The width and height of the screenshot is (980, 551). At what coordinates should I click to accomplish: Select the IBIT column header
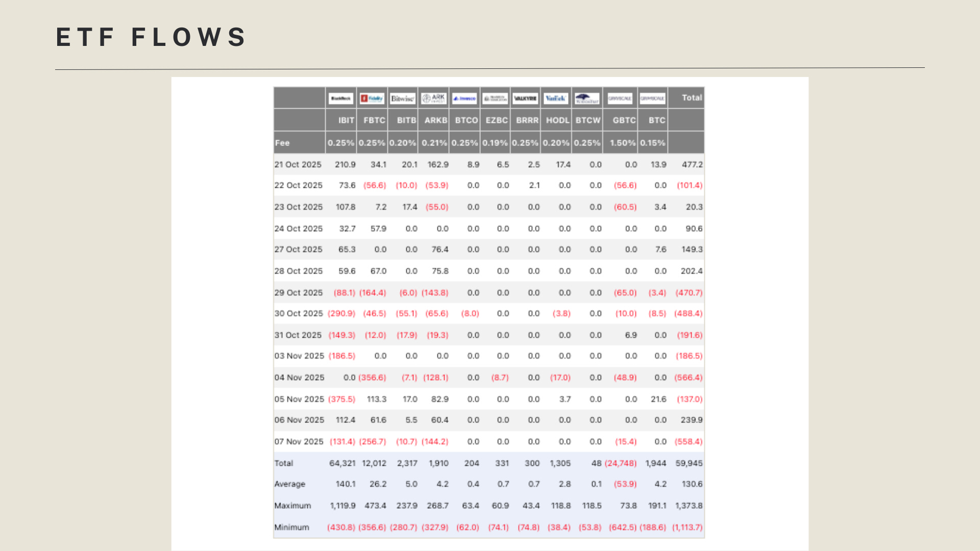346,120
